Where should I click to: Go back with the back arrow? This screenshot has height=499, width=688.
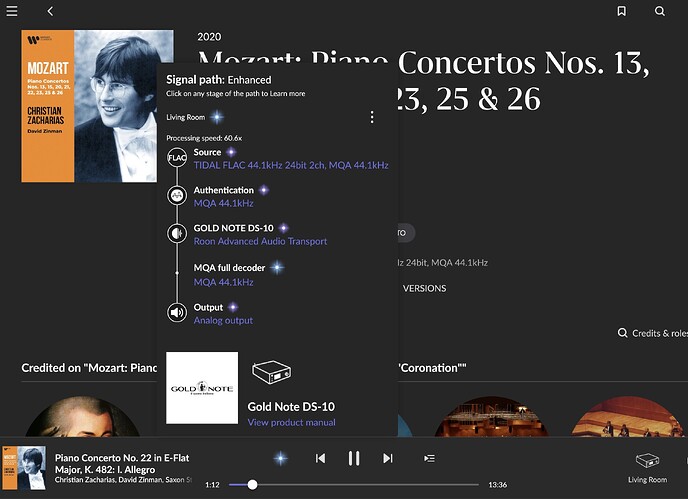(50, 11)
